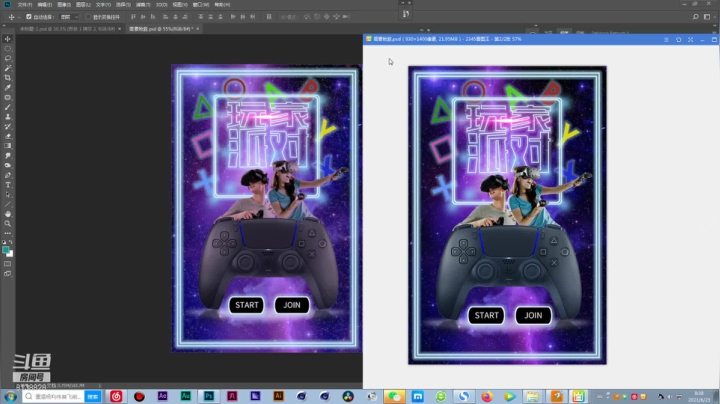Viewport: 720px width, 404px height.
Task: Reset default foreground and background colors
Action: coord(4,242)
